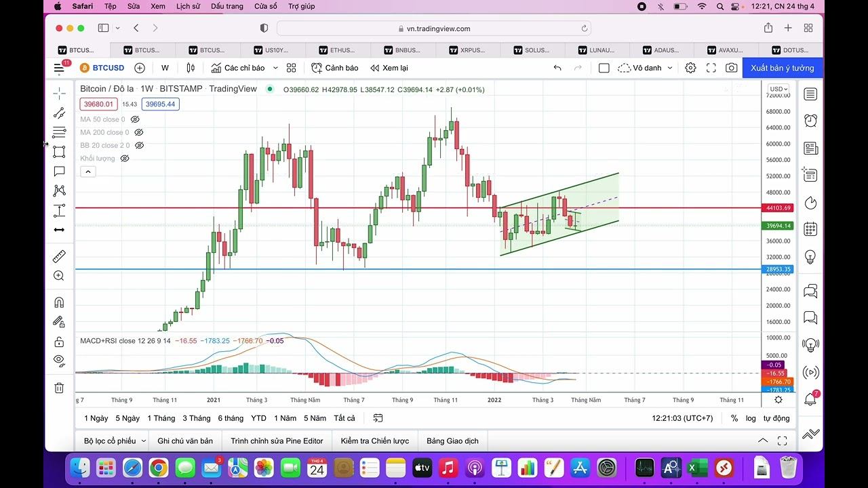Select the crosshair cursor tool
Screen dimensions: 868x488
click(59, 94)
